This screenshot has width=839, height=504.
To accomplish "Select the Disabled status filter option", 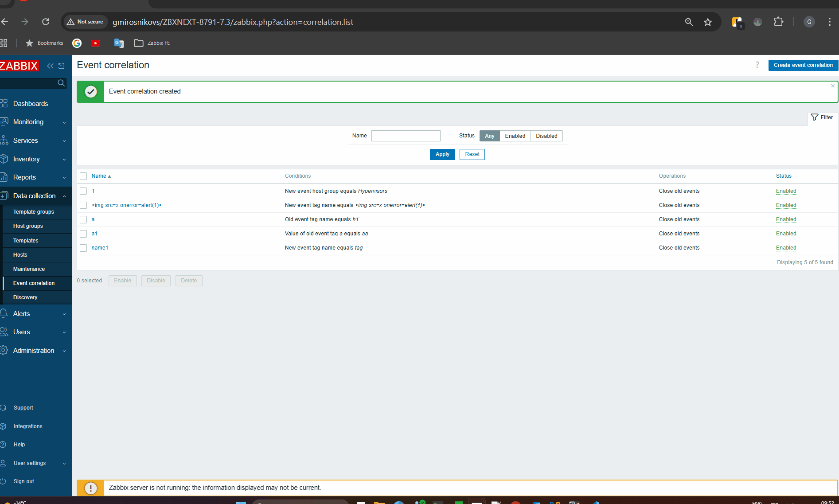I will click(546, 136).
